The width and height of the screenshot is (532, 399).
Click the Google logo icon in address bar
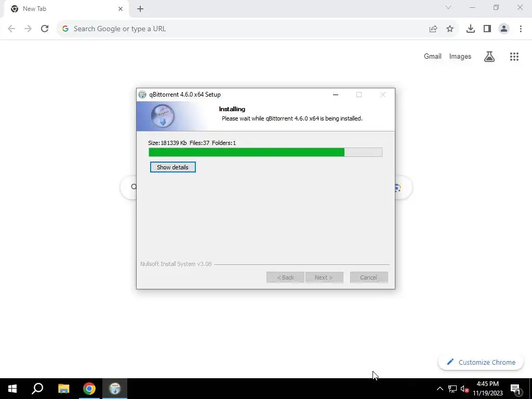(65, 29)
